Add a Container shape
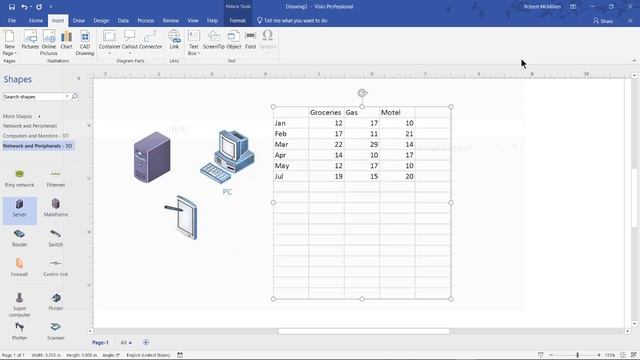This screenshot has height=360, width=640. (x=109, y=42)
